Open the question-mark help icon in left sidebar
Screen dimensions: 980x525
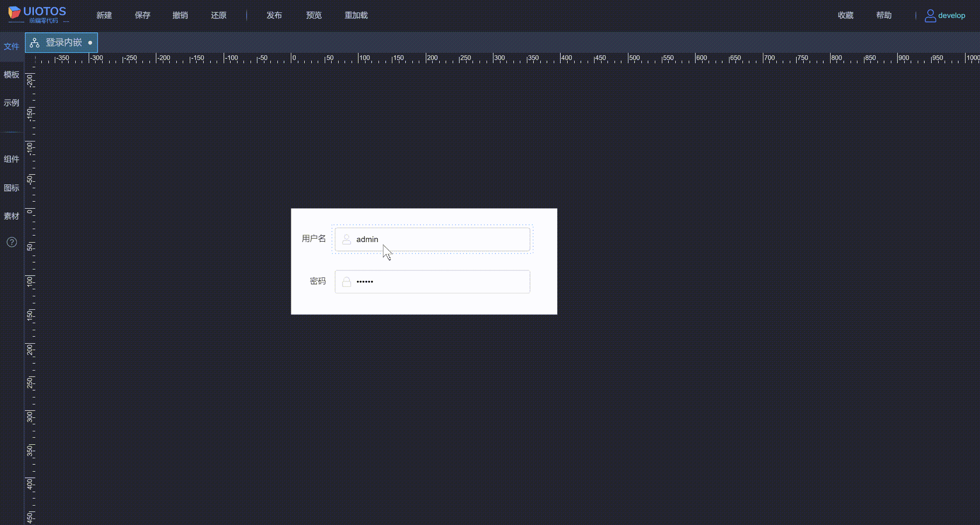point(11,242)
